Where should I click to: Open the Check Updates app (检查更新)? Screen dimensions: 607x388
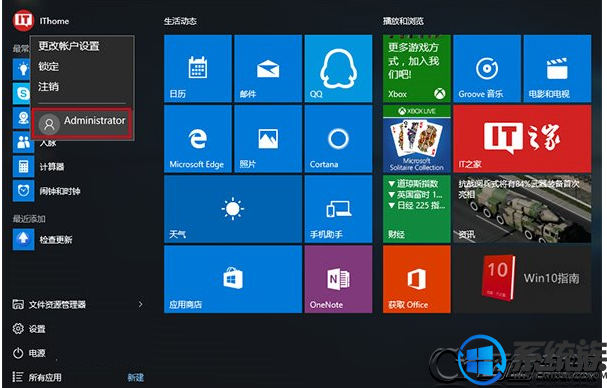click(x=43, y=239)
